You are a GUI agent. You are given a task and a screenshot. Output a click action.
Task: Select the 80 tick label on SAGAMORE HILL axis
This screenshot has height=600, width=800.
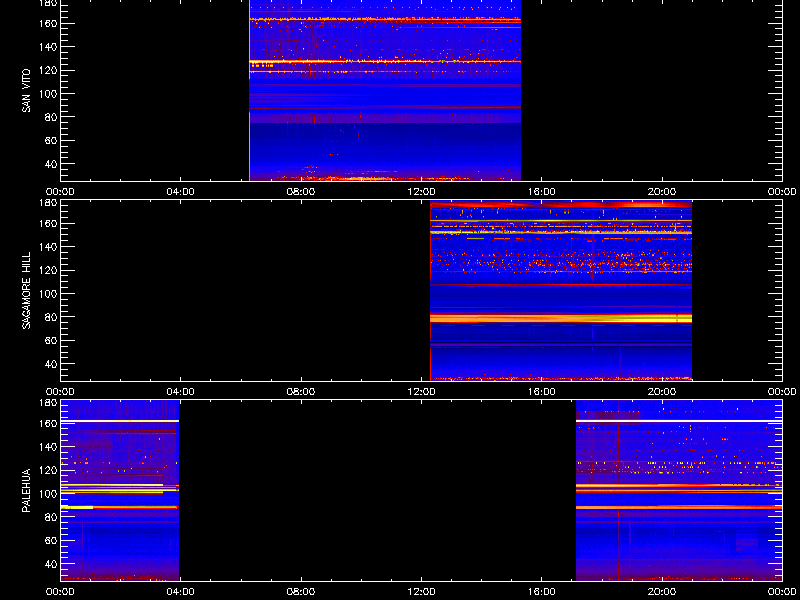pos(51,317)
